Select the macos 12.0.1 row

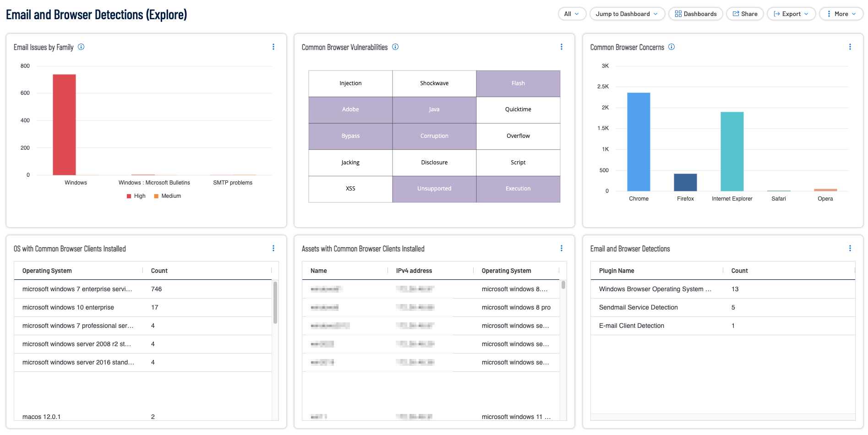(143, 416)
